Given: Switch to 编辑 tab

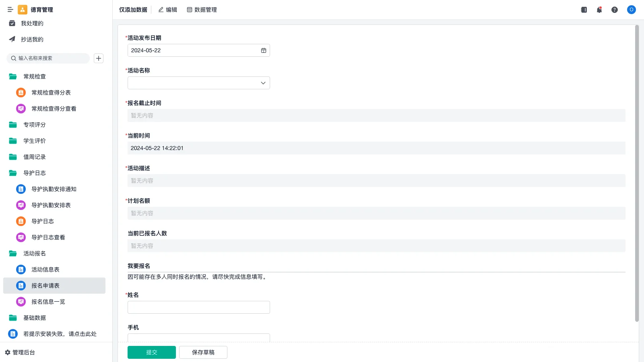Looking at the screenshot, I should (168, 10).
